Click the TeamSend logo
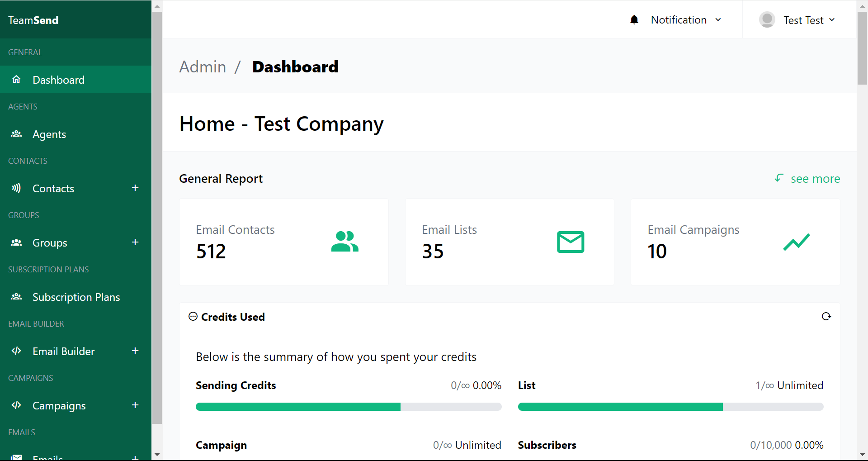This screenshot has width=868, height=461. click(33, 20)
